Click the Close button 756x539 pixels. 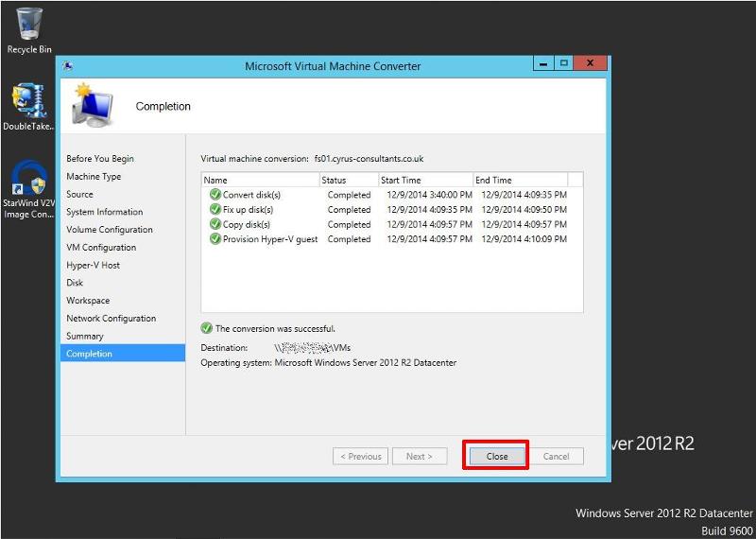pos(497,456)
